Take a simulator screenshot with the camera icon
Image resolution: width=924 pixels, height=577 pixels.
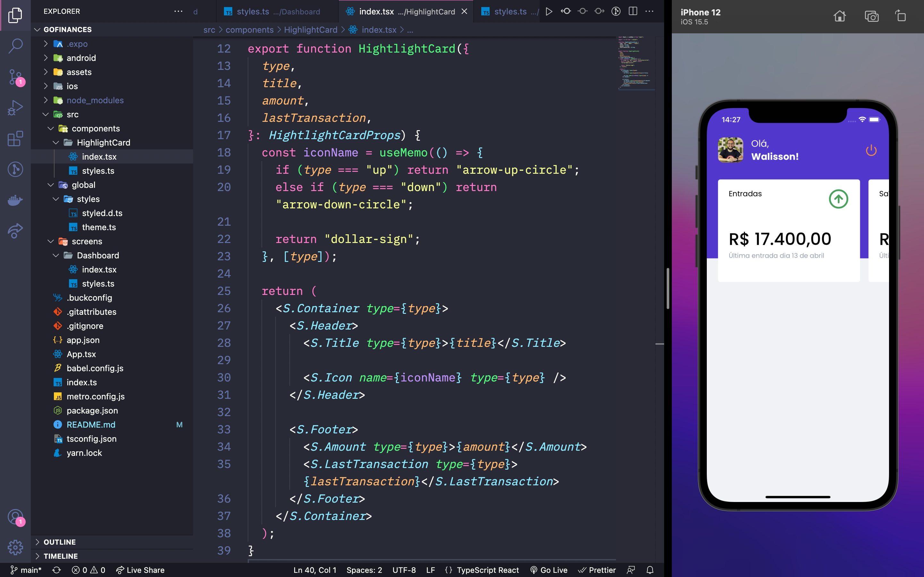click(871, 16)
